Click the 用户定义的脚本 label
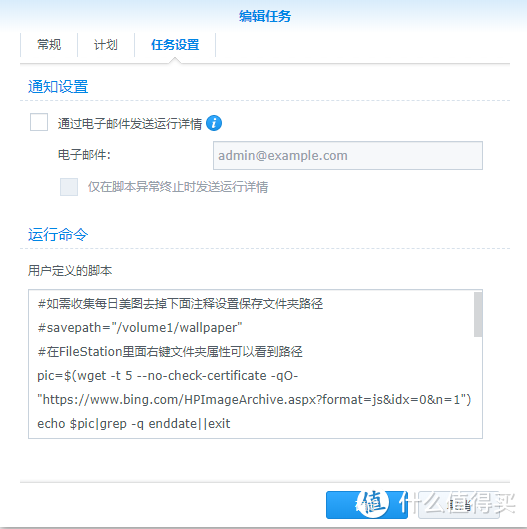The height and width of the screenshot is (529, 527). [70, 271]
